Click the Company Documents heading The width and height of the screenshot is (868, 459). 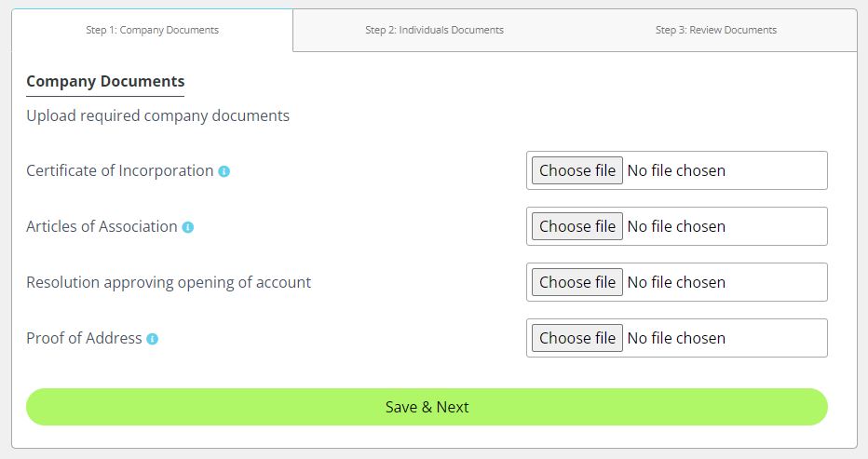(x=105, y=81)
